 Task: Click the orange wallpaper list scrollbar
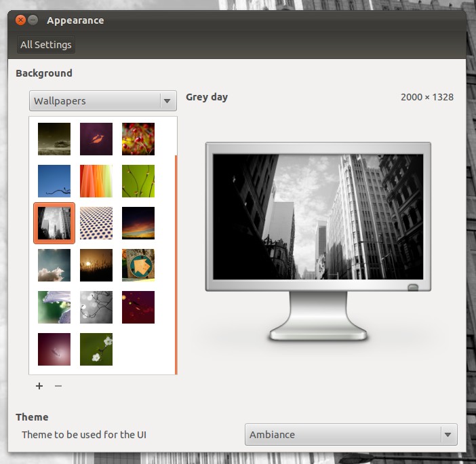pos(176,265)
